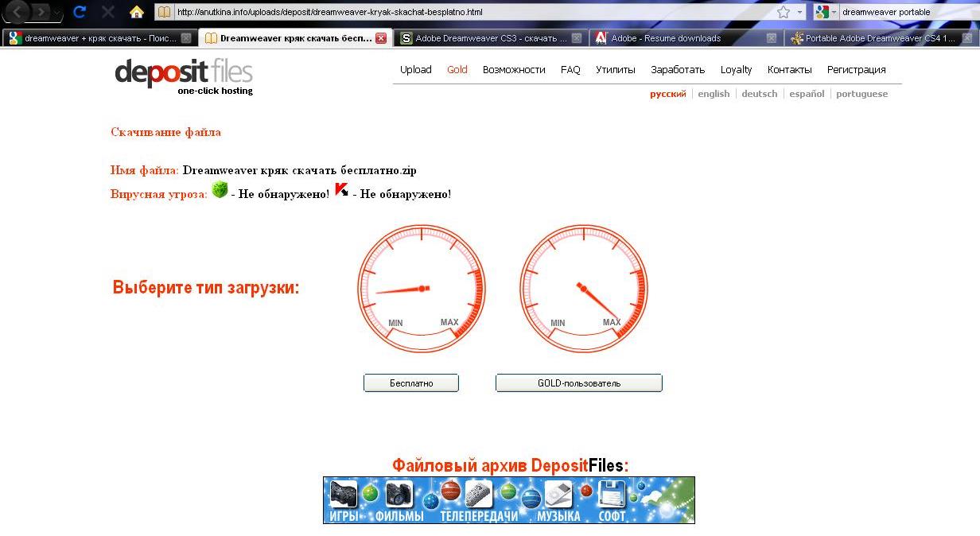Screen dimensions: 980x536
Task: Go to browser home page icon
Action: pos(137,12)
